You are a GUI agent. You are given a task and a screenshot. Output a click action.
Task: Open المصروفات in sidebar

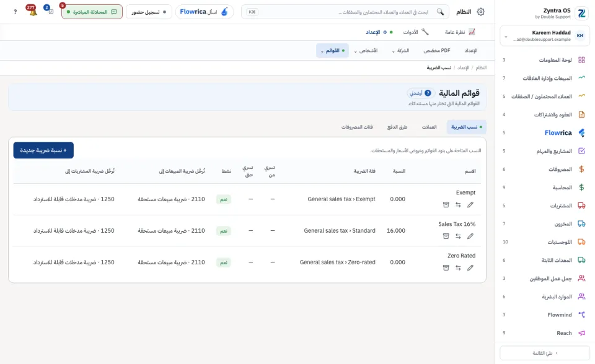(x=545, y=169)
